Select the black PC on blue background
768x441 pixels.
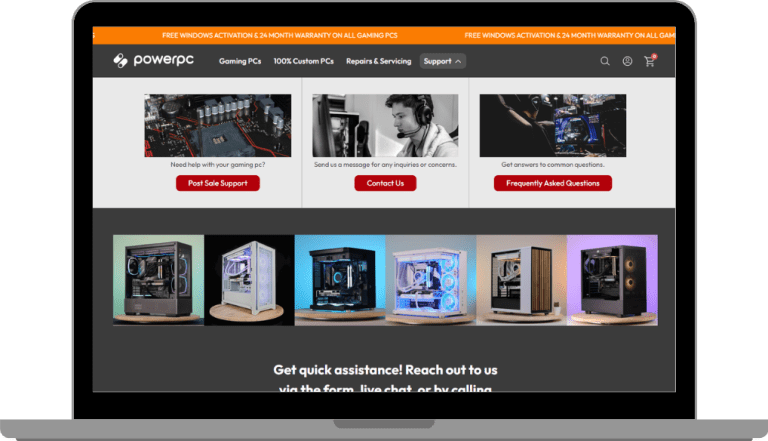(x=340, y=280)
